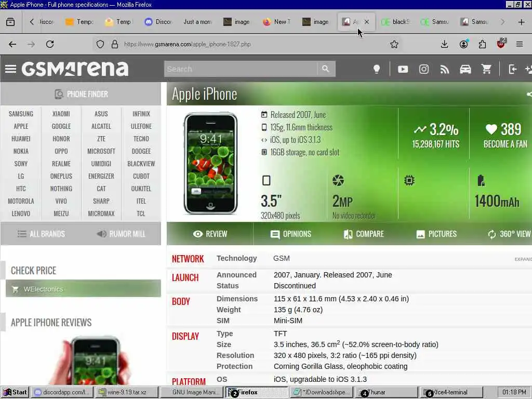Open the car (EV) section icon
The image size is (532, 399).
[465, 69]
